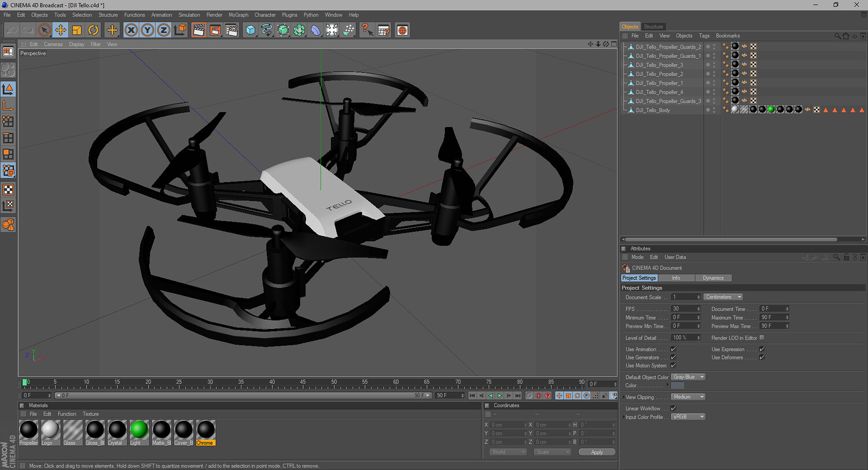Viewport: 868px width, 470px height.
Task: Expand the View Clipping row arrow
Action: (x=623, y=397)
